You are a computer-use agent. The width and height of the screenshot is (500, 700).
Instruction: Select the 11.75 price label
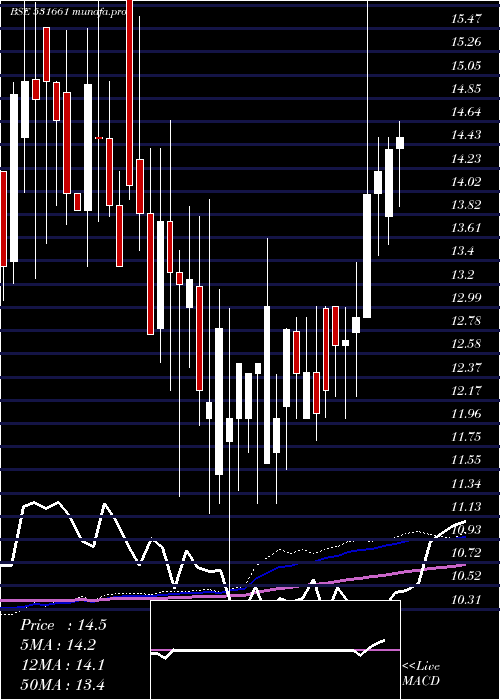click(467, 437)
